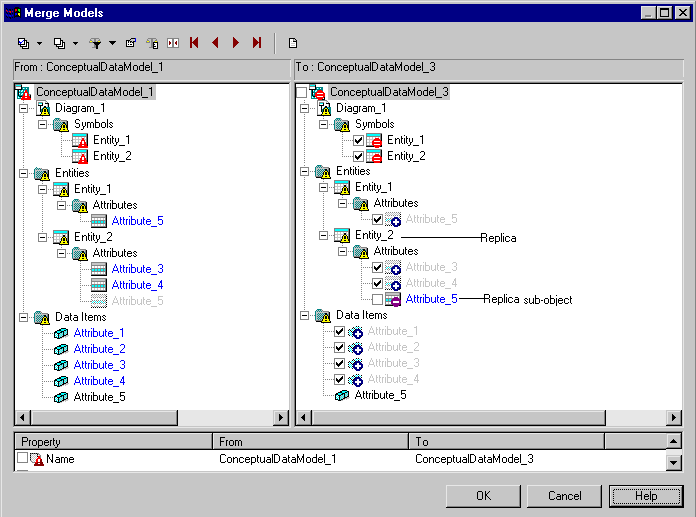The width and height of the screenshot is (696, 517).
Task: Go to the Next Difference red arrow
Action: click(x=236, y=43)
